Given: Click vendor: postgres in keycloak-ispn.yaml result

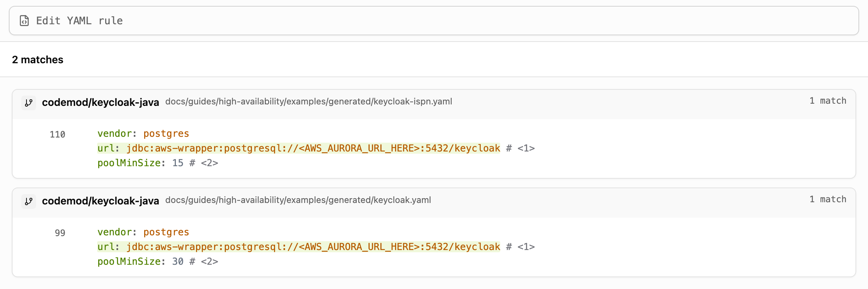Looking at the screenshot, I should click(x=143, y=133).
